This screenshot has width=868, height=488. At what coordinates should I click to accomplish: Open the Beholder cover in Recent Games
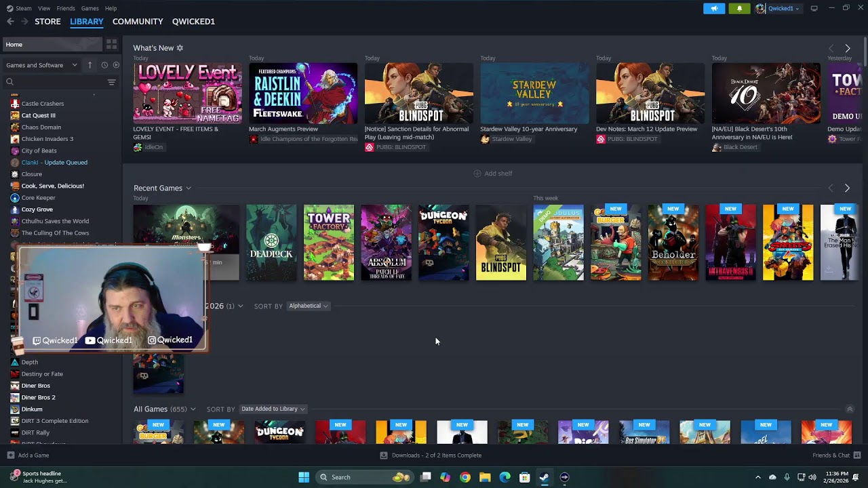pos(673,243)
